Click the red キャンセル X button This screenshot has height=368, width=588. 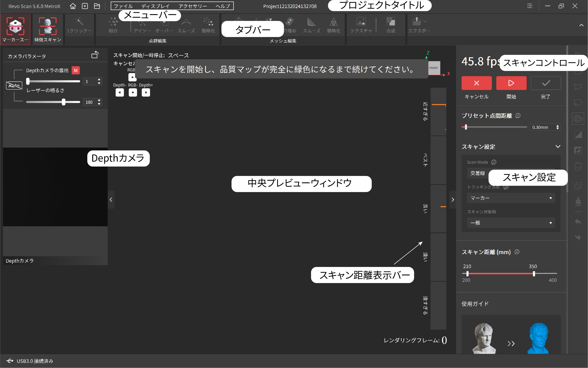coord(476,83)
